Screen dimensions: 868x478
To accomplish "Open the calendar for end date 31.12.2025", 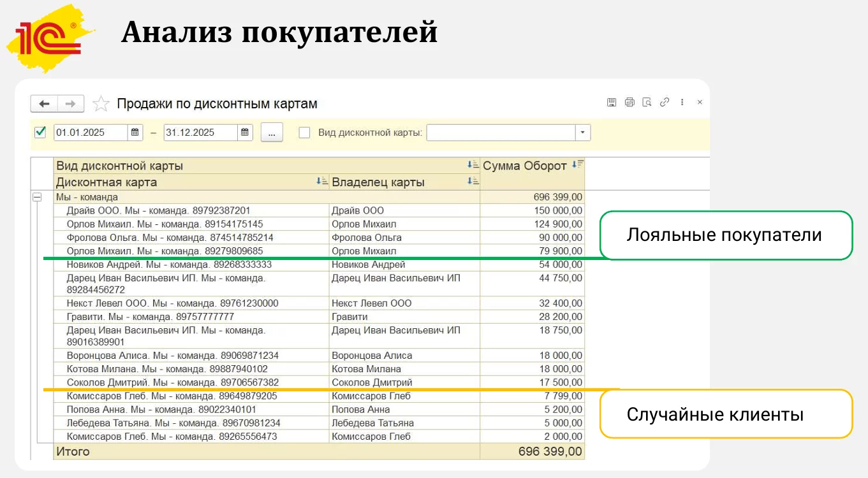I will pos(245,133).
